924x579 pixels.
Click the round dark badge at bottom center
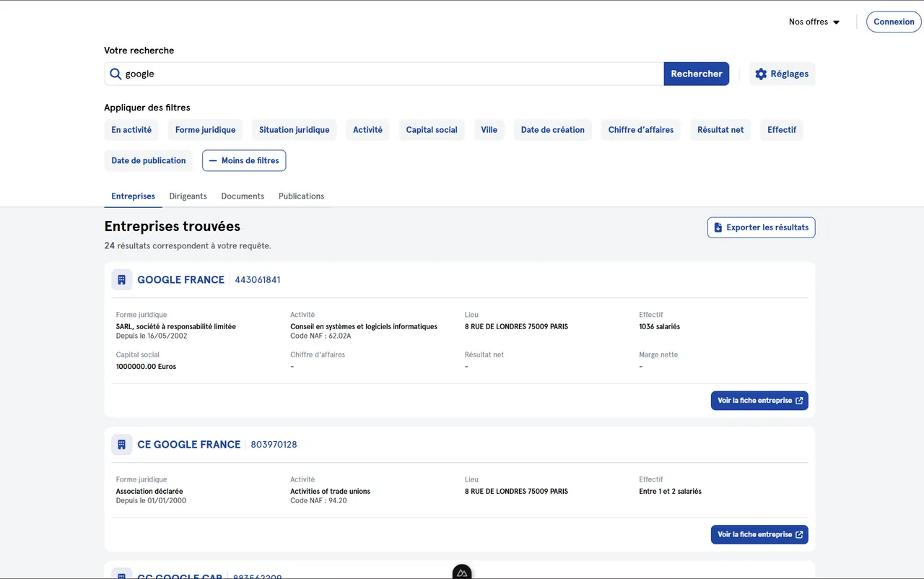tap(462, 572)
